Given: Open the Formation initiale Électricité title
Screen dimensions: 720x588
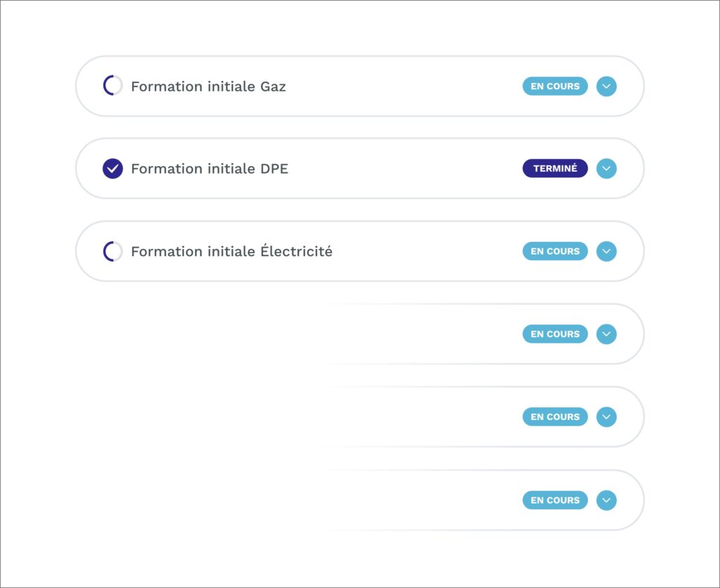Looking at the screenshot, I should tap(231, 251).
